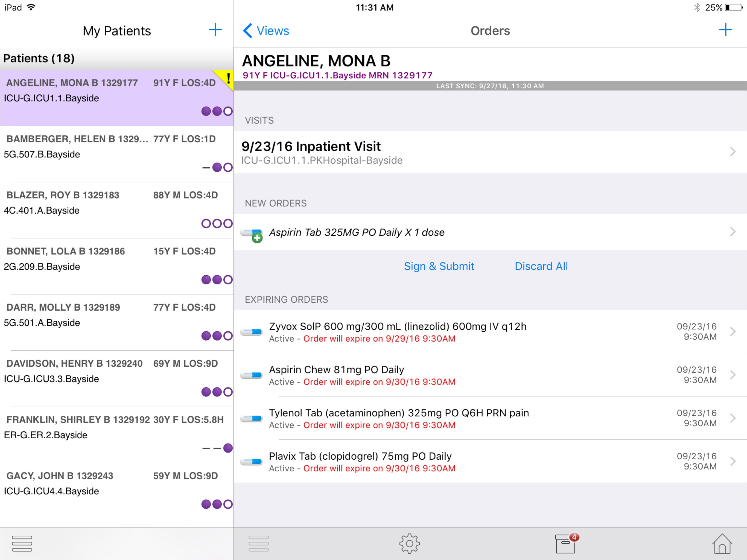Tap Aspirin Tab 325MG PO Daily X 1 dose
The height and width of the screenshot is (560, 747).
click(x=357, y=232)
